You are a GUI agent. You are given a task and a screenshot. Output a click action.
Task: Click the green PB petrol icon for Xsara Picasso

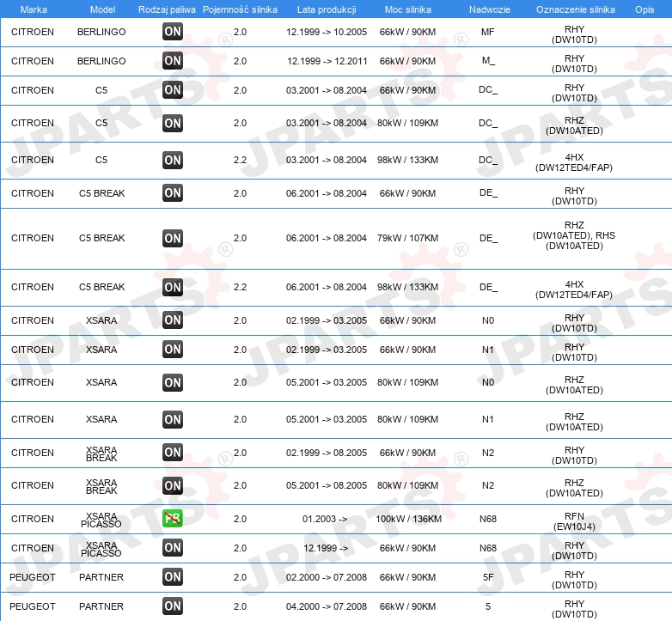[173, 519]
